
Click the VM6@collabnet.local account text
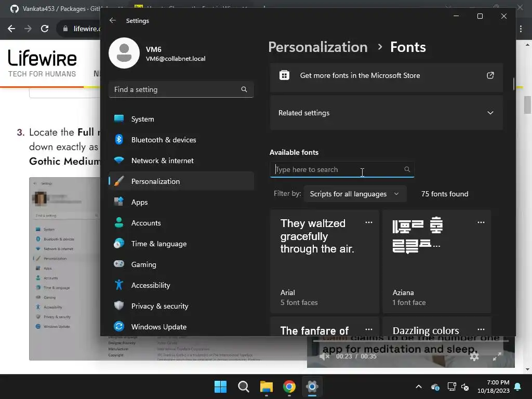pyautogui.click(x=176, y=58)
